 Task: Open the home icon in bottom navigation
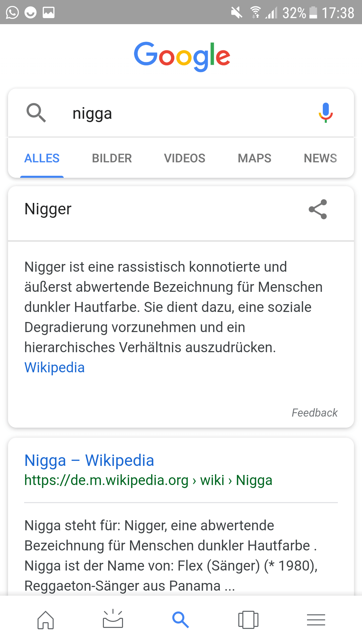pyautogui.click(x=46, y=620)
